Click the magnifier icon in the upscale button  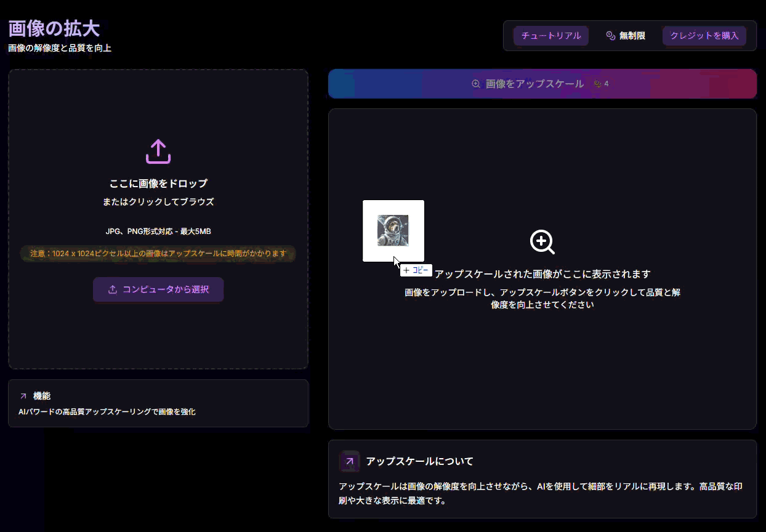pyautogui.click(x=475, y=84)
